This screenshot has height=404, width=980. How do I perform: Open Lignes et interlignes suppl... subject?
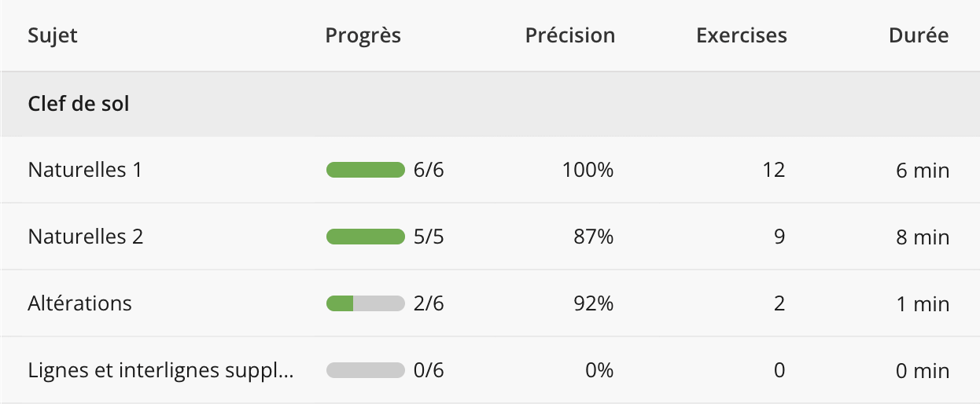pos(160,370)
